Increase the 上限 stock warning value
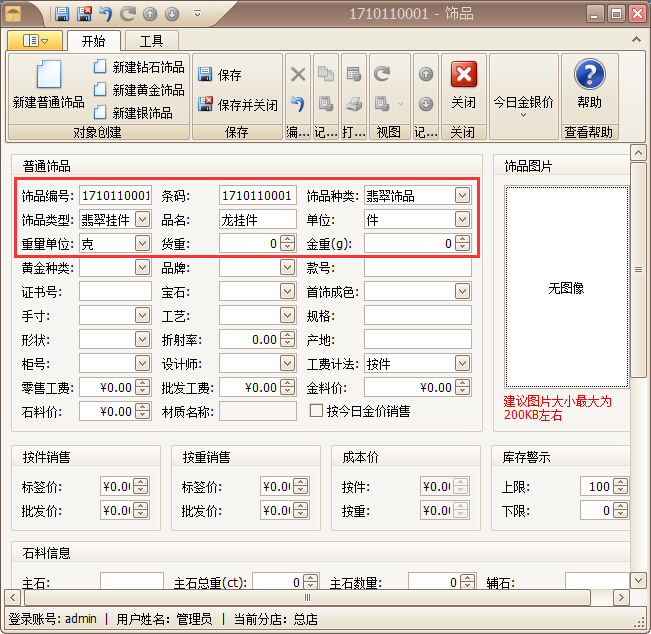Image resolution: width=651 pixels, height=634 pixels. click(619, 482)
